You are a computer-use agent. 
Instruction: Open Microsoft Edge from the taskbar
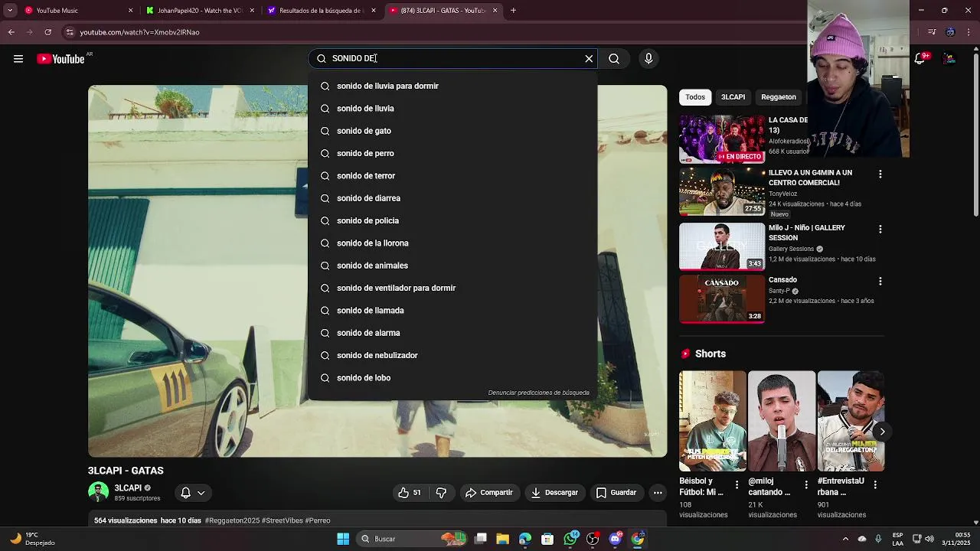coord(524,539)
